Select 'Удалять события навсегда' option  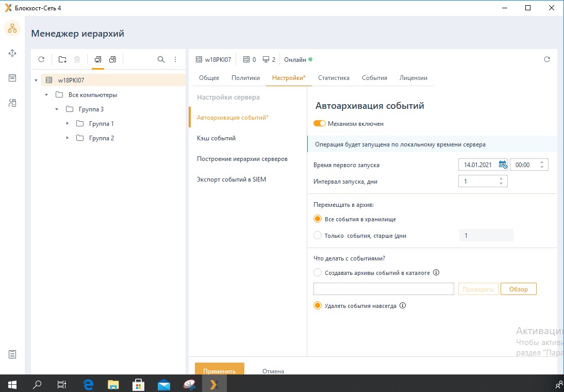pos(317,306)
